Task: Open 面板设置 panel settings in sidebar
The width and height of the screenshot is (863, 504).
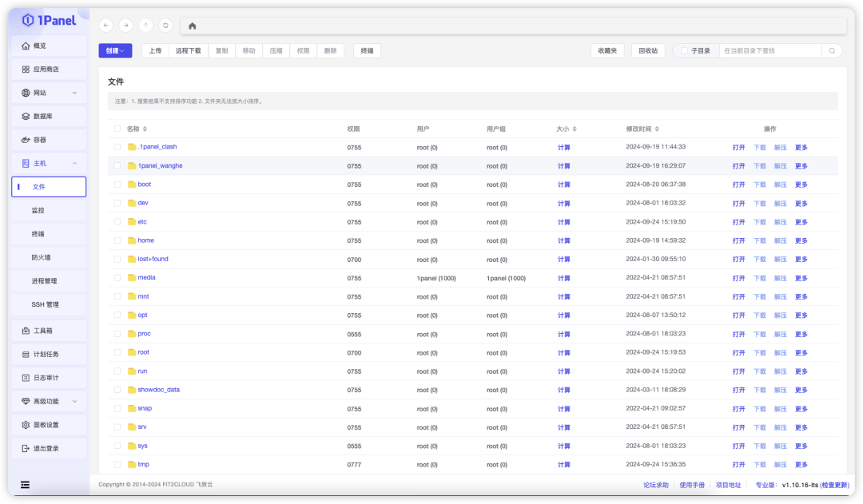Action: [49, 425]
